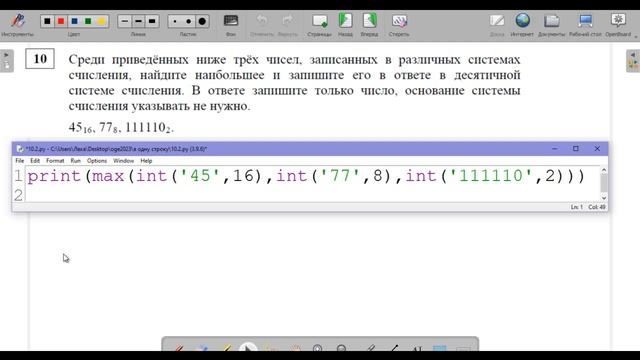Close the 10.2.py IDLE window
The height and width of the screenshot is (360, 640).
[x=597, y=149]
